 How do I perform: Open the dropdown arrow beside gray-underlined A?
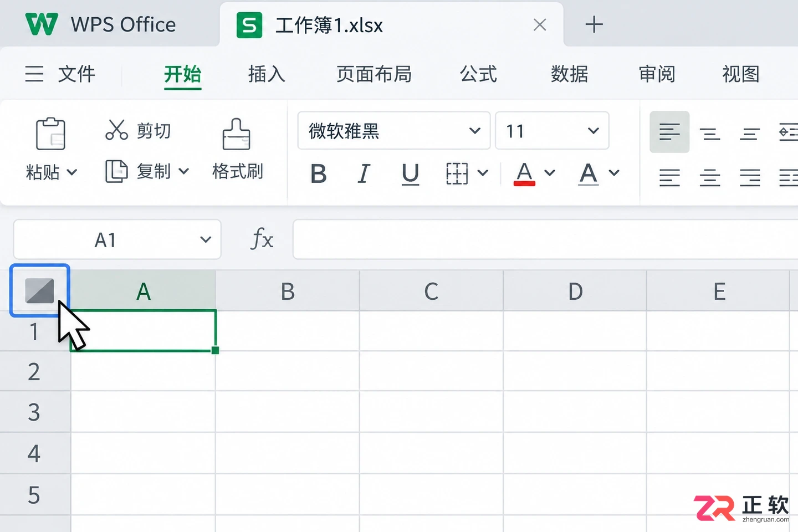tap(614, 173)
